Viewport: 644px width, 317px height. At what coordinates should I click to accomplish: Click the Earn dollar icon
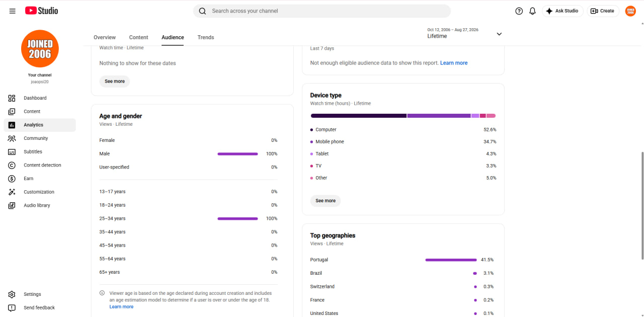[12, 179]
